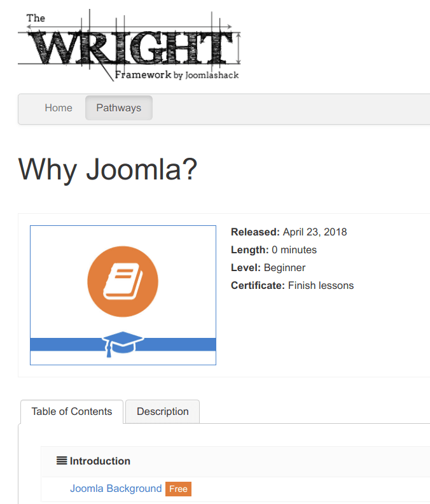This screenshot has width=430, height=504.
Task: Click the Why Joomla? page title
Action: (x=107, y=170)
